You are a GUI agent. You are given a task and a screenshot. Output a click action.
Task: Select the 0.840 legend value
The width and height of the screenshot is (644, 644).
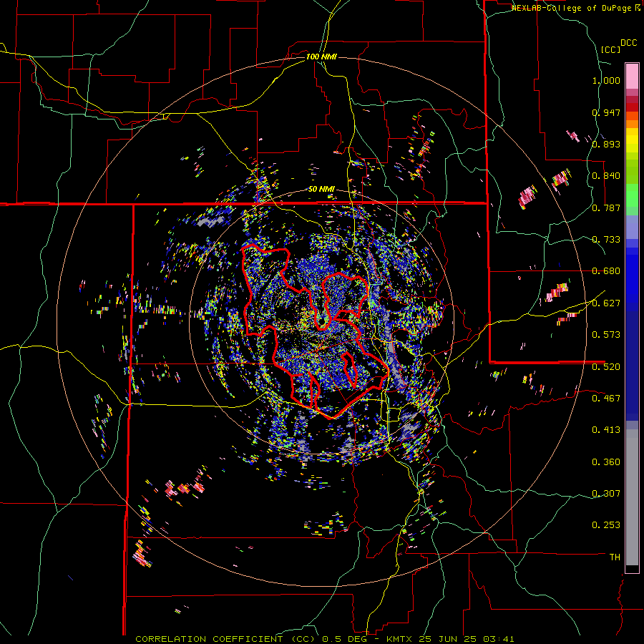click(606, 176)
